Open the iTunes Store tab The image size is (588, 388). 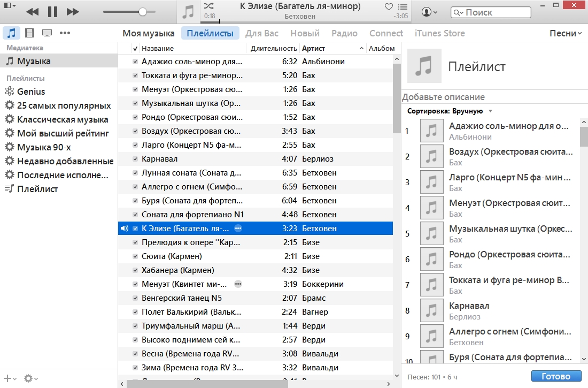(x=439, y=33)
